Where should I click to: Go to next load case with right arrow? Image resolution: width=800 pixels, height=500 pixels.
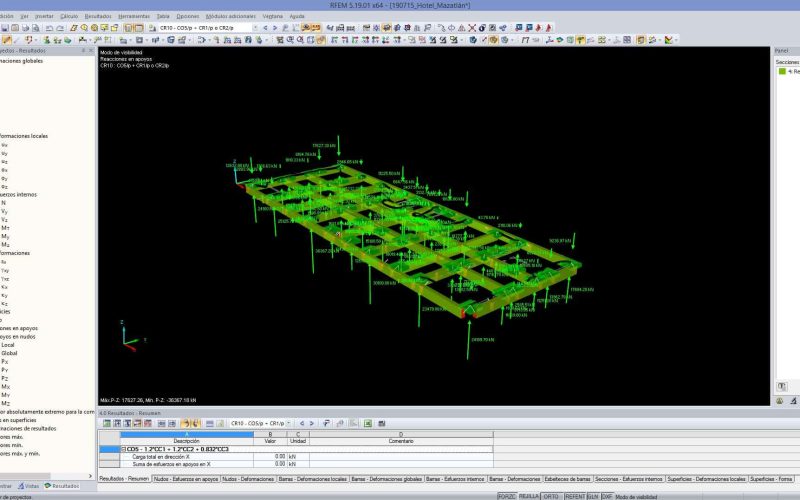275,28
